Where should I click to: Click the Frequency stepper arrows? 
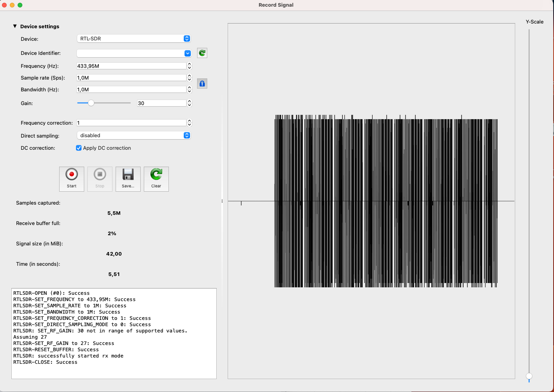[190, 66]
